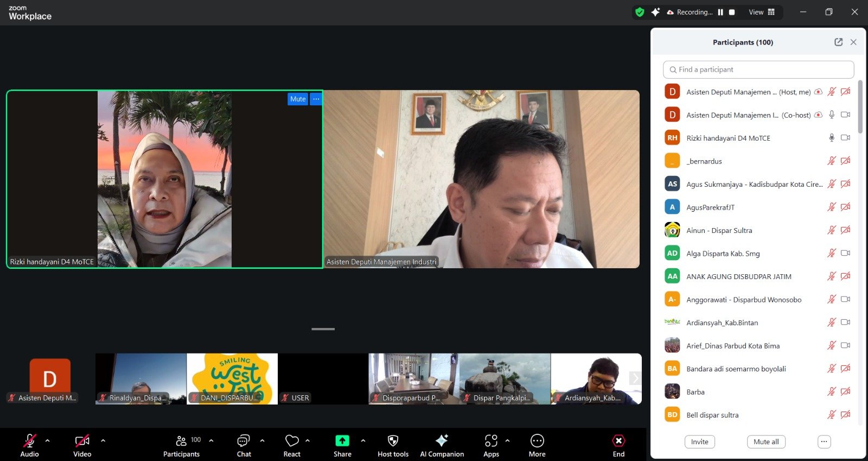868x461 pixels.
Task: Click the Find a participant search field
Action: (x=758, y=70)
